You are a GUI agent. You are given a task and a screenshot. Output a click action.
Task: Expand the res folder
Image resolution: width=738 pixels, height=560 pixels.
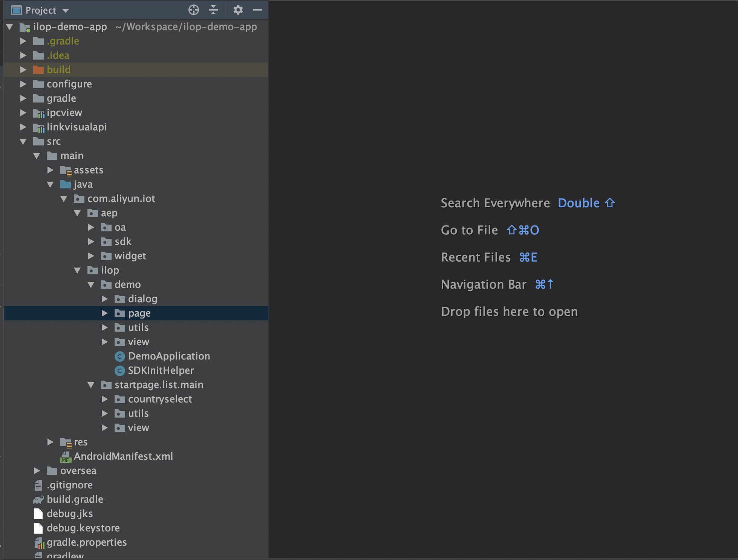(x=51, y=442)
